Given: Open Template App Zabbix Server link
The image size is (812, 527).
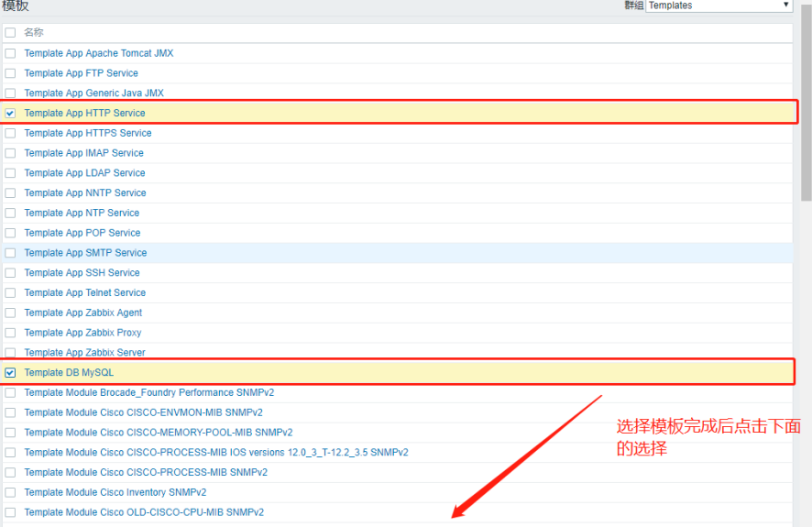Looking at the screenshot, I should pyautogui.click(x=85, y=353).
